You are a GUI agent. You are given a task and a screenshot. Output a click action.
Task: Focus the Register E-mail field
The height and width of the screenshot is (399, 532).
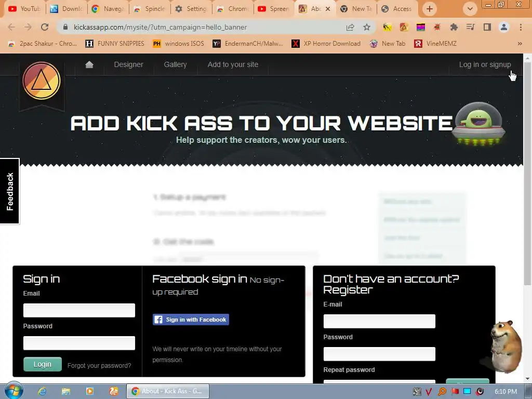tap(379, 321)
